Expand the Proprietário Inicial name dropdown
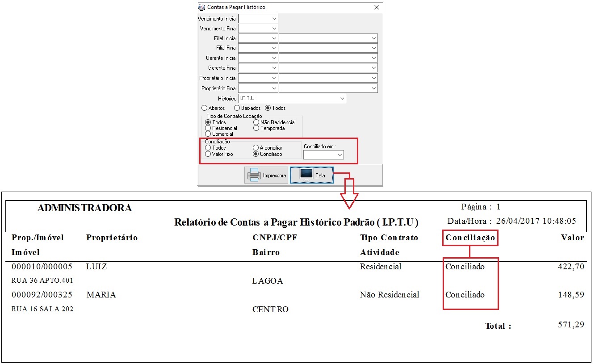 pyautogui.click(x=373, y=78)
